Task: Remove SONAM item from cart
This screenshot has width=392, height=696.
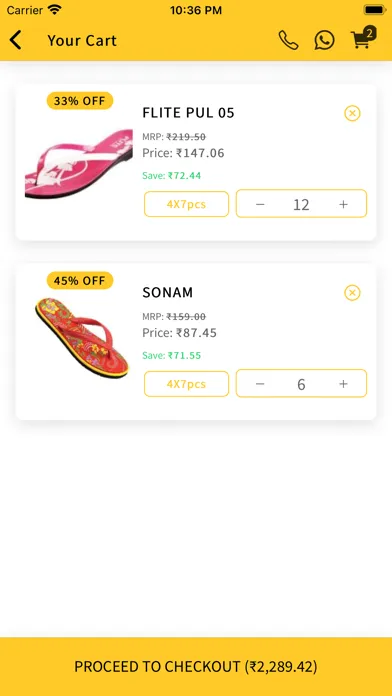Action: (352, 293)
